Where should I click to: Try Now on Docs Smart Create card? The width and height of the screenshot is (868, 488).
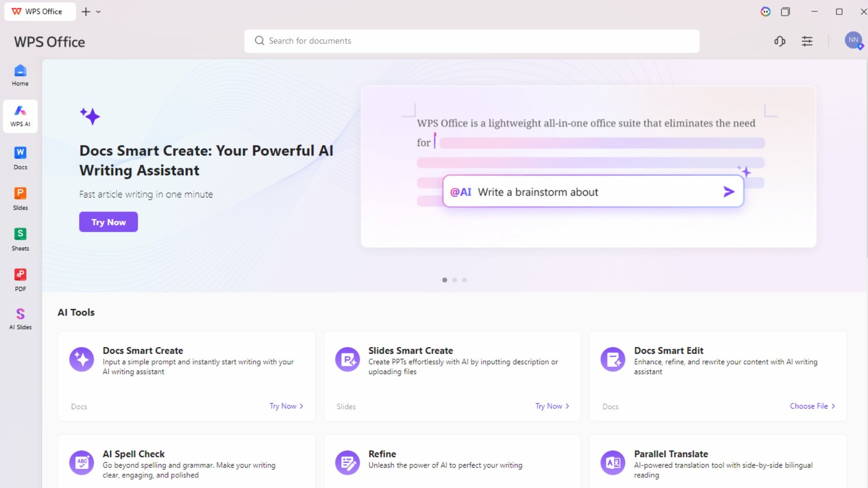tap(286, 406)
